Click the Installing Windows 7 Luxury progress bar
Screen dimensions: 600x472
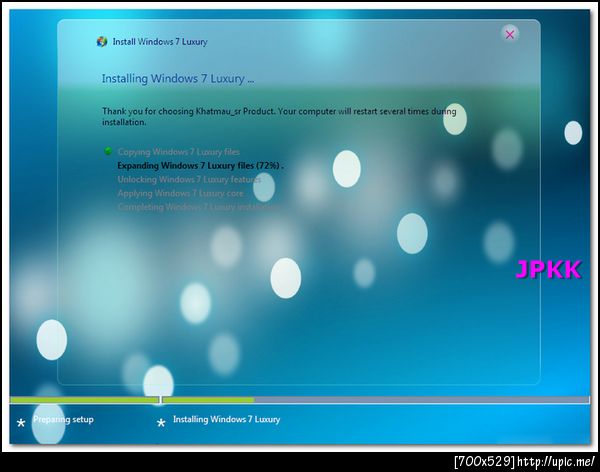[376, 400]
